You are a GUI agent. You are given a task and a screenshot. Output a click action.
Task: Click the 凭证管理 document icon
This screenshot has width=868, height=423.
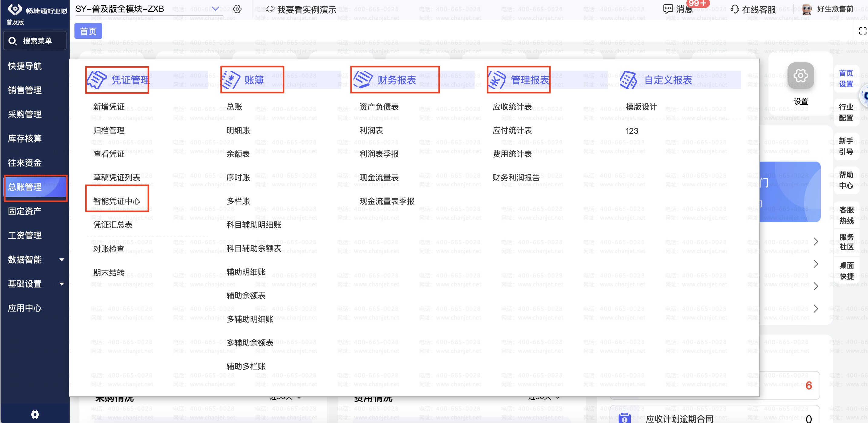[x=97, y=80]
